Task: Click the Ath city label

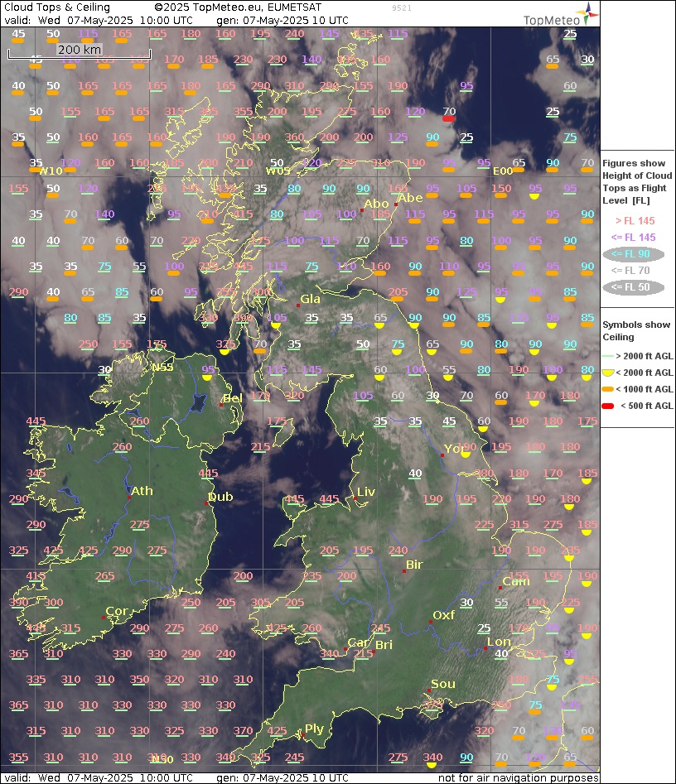Action: 142,490
